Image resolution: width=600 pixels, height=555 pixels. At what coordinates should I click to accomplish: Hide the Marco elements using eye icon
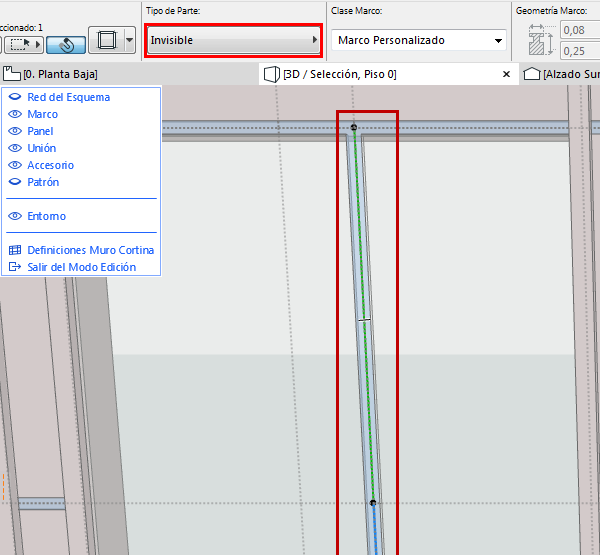tap(15, 114)
